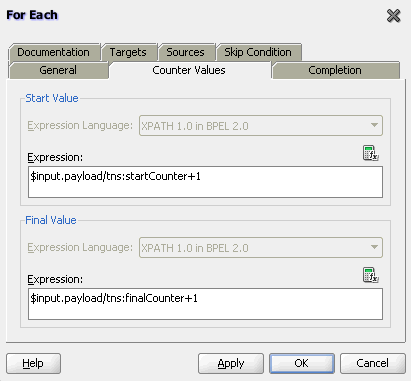
Task: Click the startCounter expression text field
Action: [205, 182]
